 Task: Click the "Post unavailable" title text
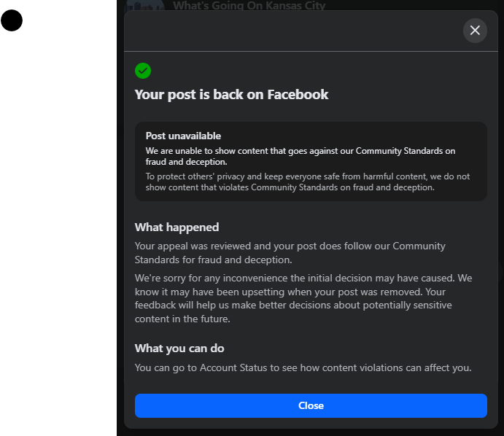183,136
